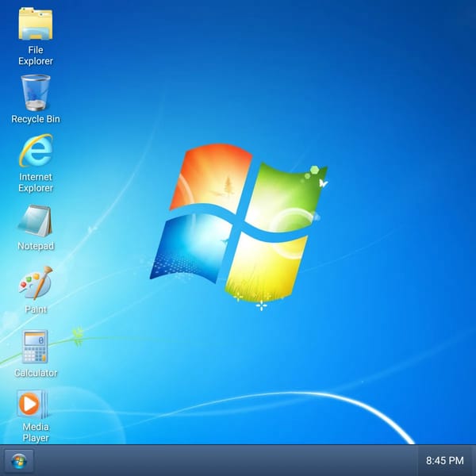Screen dimensions: 476x476
Task: Open the Start menu orb button
Action: pyautogui.click(x=19, y=461)
